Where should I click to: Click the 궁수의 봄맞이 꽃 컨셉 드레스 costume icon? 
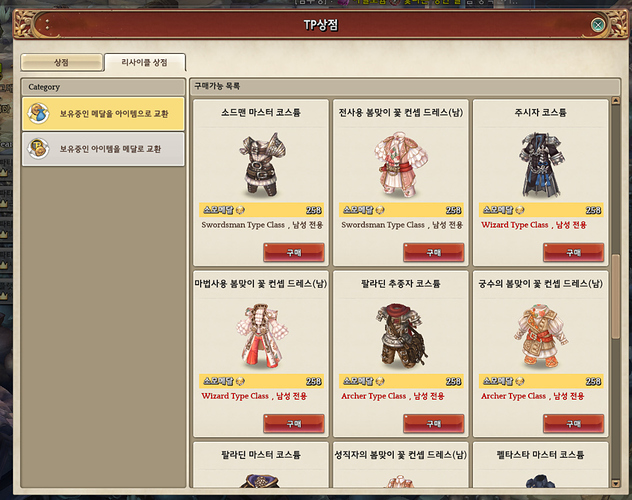click(x=540, y=336)
